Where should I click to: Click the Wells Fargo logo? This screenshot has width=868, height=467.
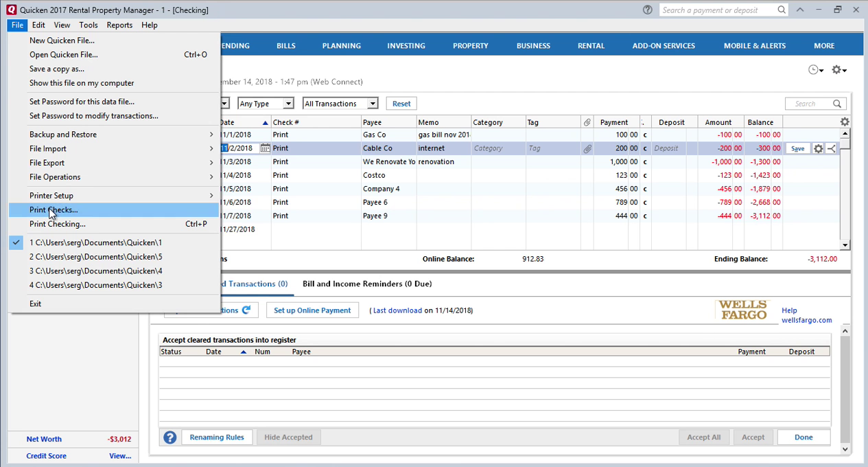[x=743, y=309]
